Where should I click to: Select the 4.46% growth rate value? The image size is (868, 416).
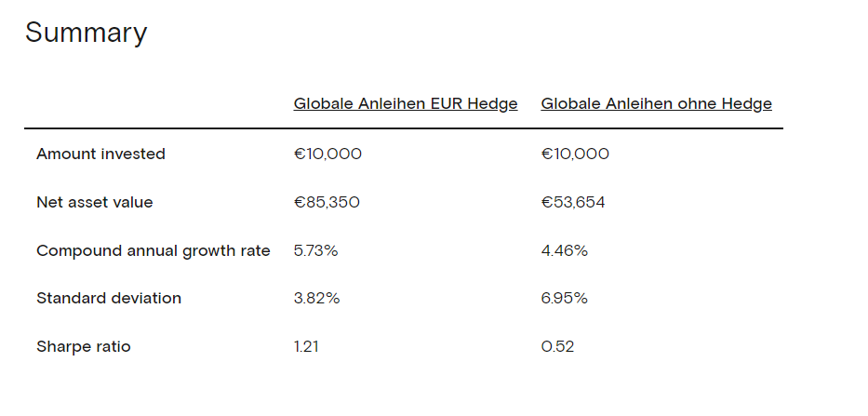564,250
